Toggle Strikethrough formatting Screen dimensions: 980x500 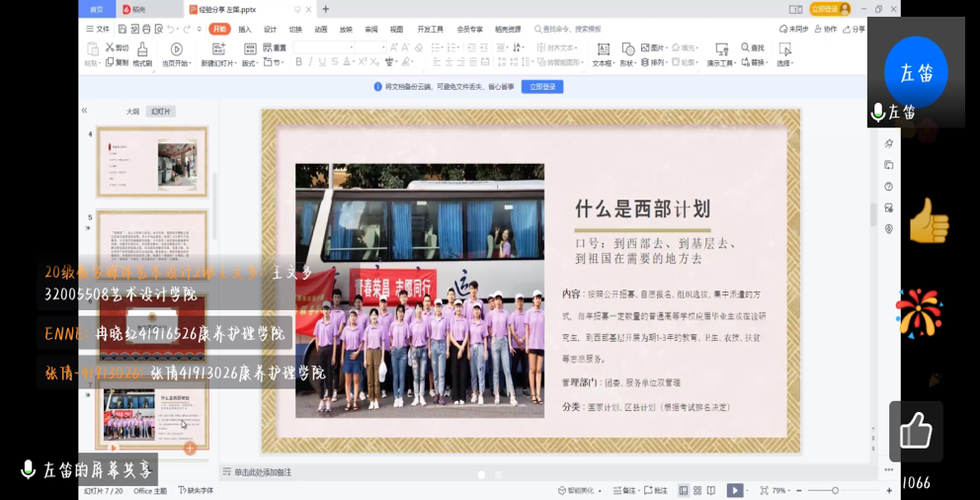tap(335, 62)
